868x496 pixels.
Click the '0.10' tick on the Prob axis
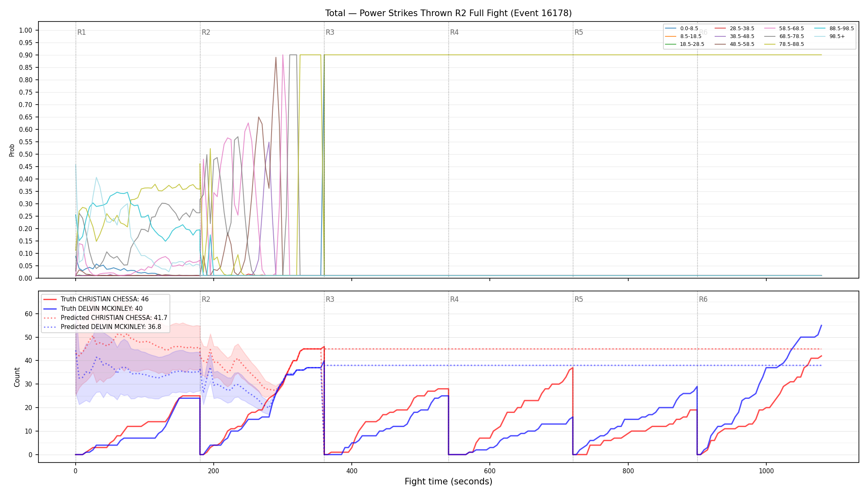26,253
